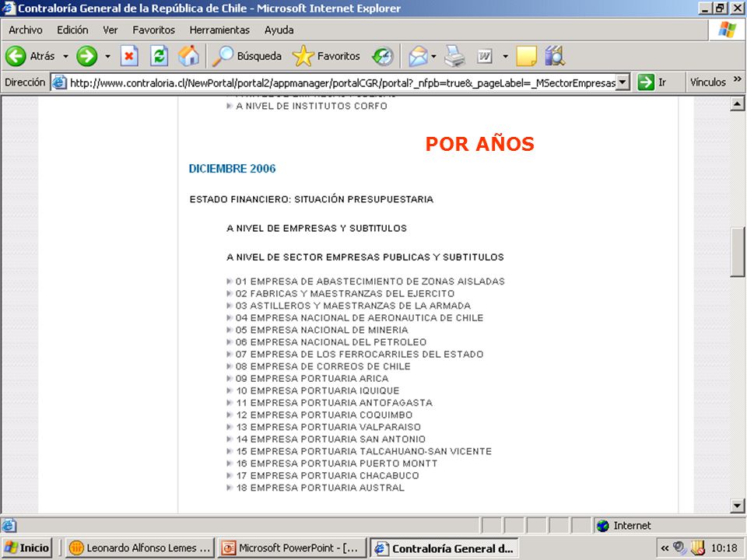
Task: Click the vertical scrollbar down arrow
Action: pos(737,506)
